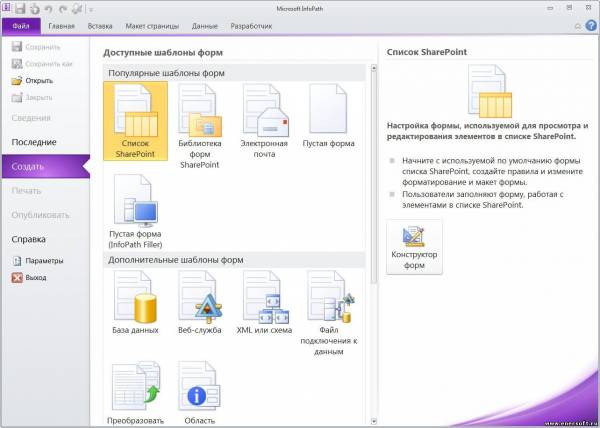Click the Help question mark icon
The width and height of the screenshot is (600, 428).
point(591,26)
